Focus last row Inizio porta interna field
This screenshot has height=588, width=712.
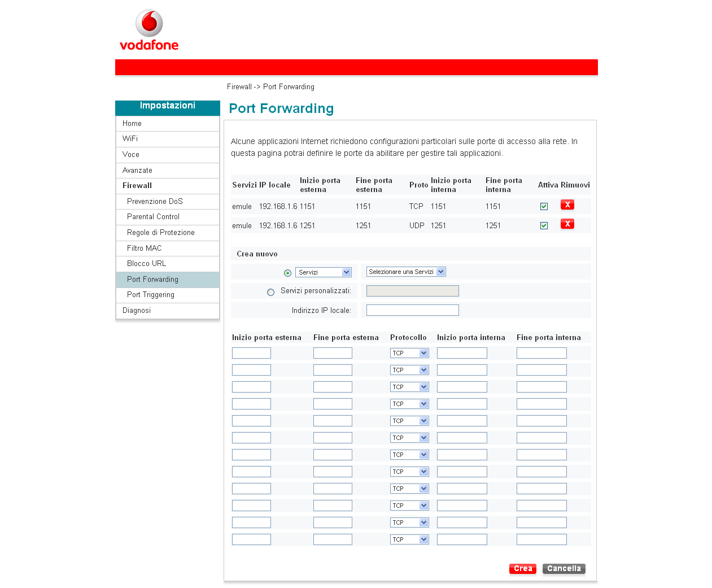tap(462, 539)
